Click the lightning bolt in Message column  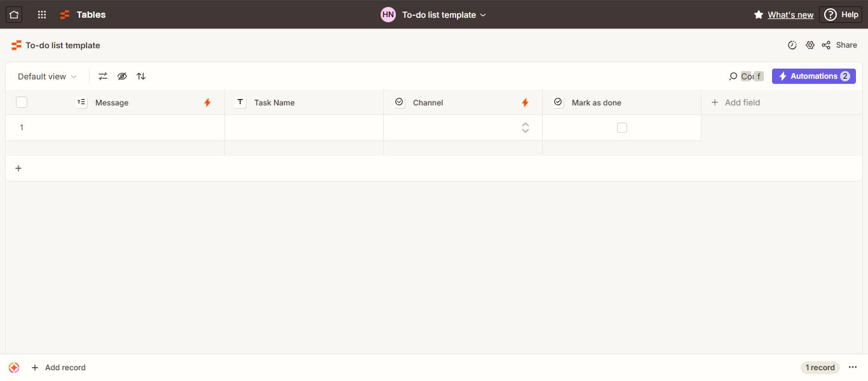pos(207,102)
